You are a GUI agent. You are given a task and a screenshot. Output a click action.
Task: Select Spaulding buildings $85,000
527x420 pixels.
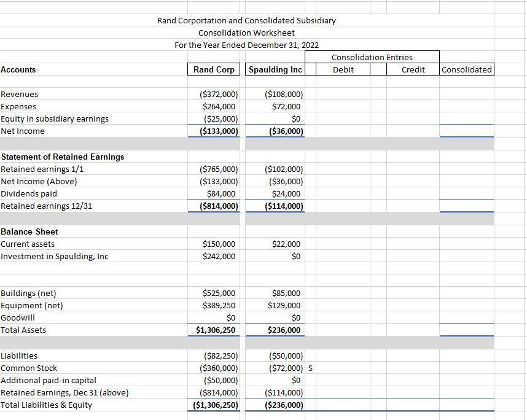coord(286,294)
